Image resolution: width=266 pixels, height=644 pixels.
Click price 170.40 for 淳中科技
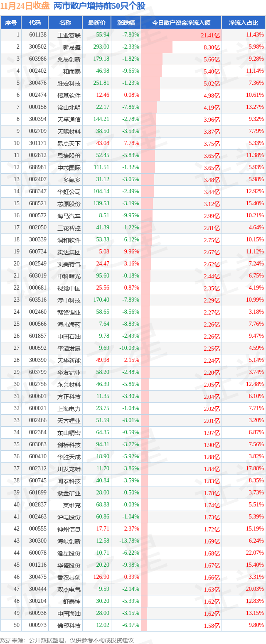(101, 300)
